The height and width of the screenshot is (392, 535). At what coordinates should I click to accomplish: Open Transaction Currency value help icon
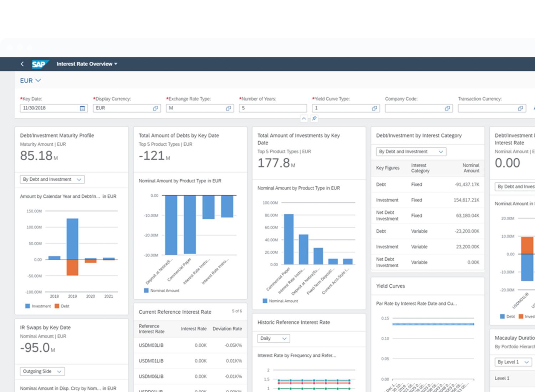click(x=520, y=108)
